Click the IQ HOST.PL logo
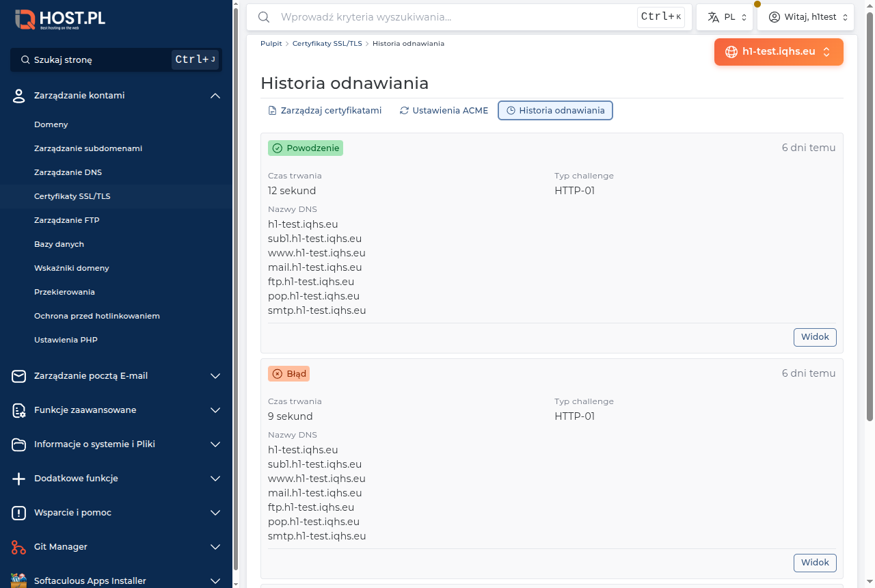 click(60, 19)
